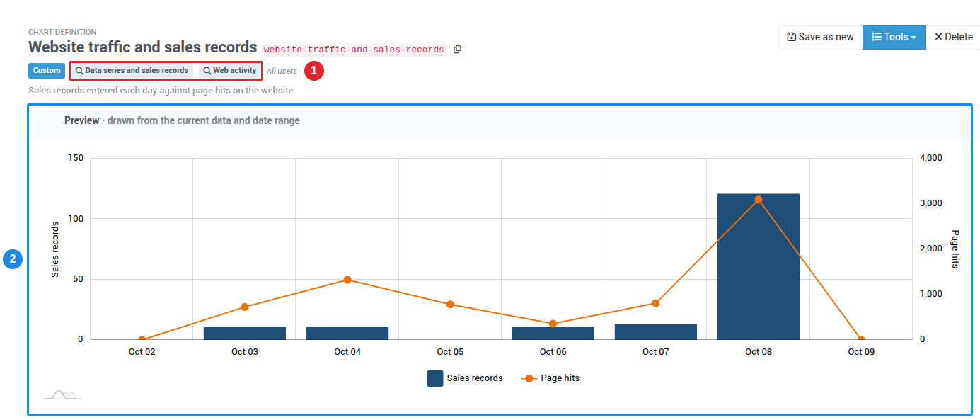Screen dimensions: 980x420
Task: Click the All users label
Action: pos(282,71)
